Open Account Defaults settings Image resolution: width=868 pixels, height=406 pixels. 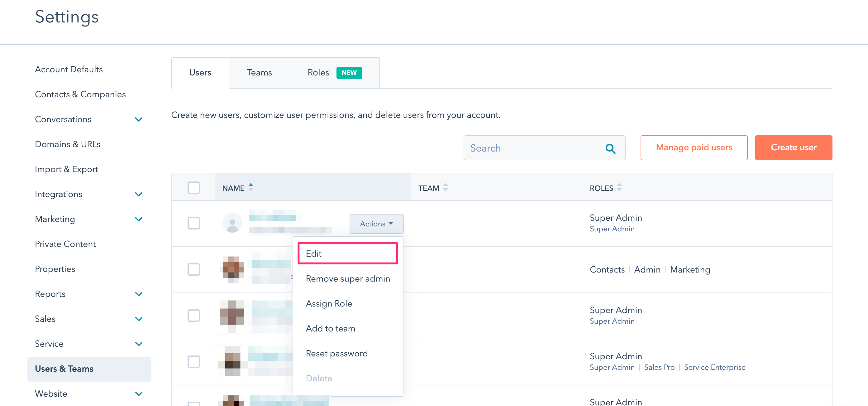click(x=69, y=70)
